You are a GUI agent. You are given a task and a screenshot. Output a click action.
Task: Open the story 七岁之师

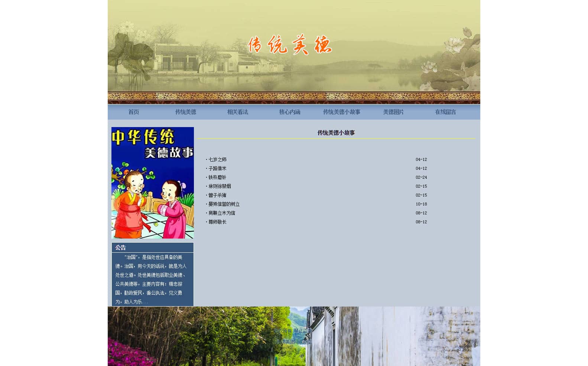click(217, 159)
